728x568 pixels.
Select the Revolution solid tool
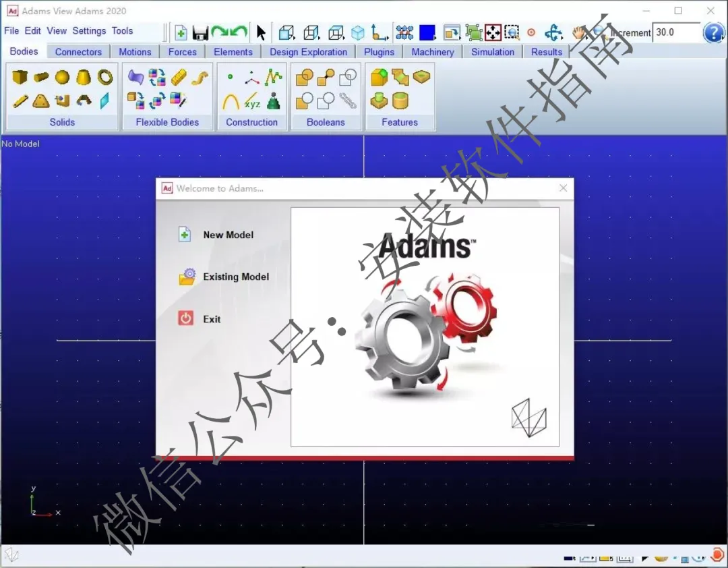(84, 101)
